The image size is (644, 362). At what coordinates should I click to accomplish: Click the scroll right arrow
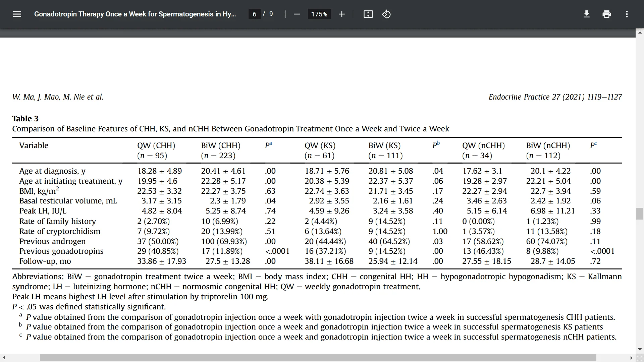click(x=631, y=358)
